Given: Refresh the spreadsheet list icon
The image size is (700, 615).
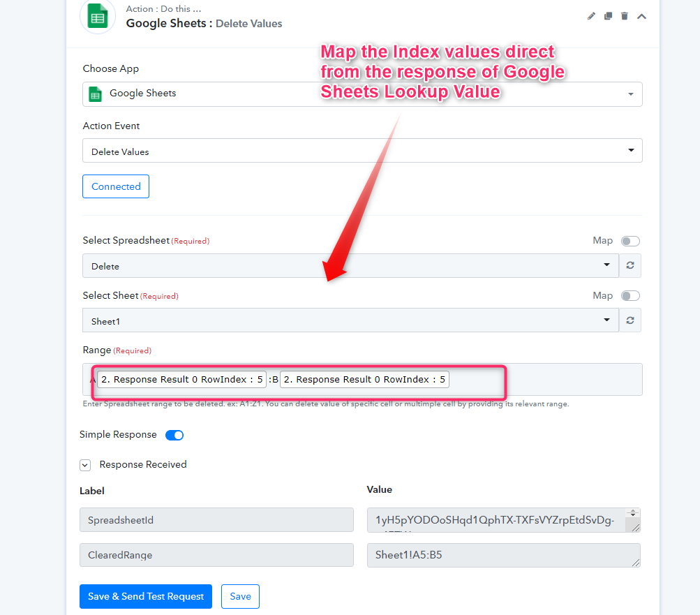Looking at the screenshot, I should [630, 266].
